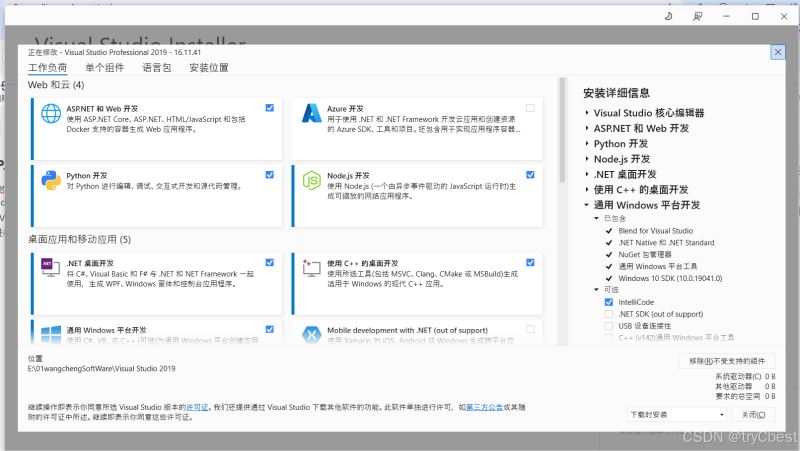Click the 桌面应用和移动应用 (5) section heading
This screenshot has height=451, width=800.
79,239
